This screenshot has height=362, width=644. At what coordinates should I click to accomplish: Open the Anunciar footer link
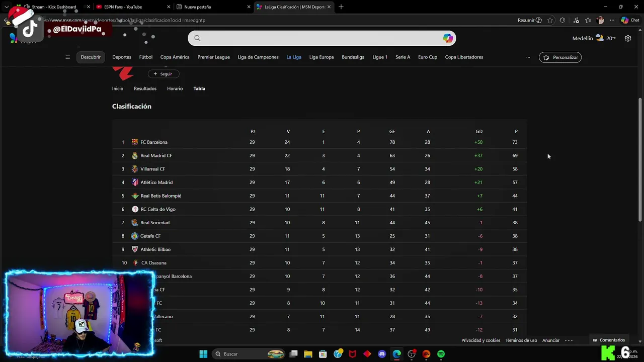tap(550, 340)
